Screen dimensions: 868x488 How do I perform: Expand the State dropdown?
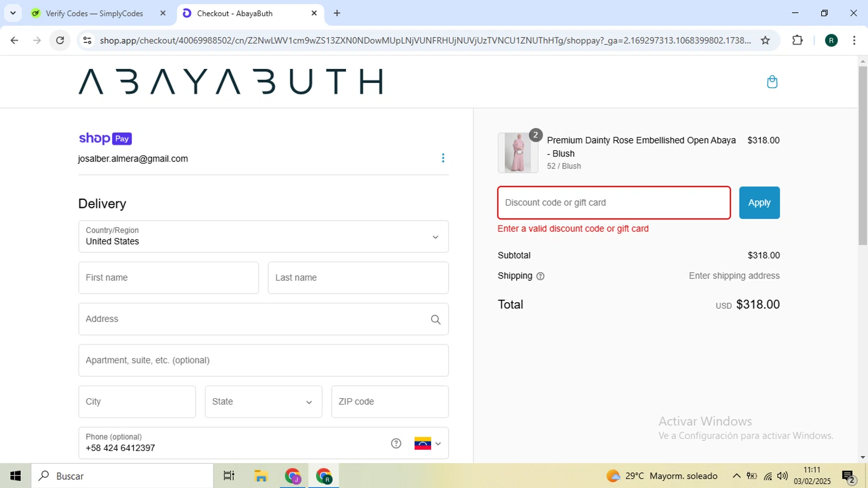click(263, 402)
